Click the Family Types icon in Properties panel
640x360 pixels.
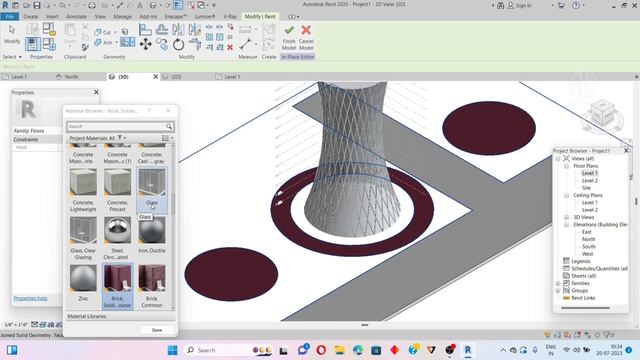49,44
